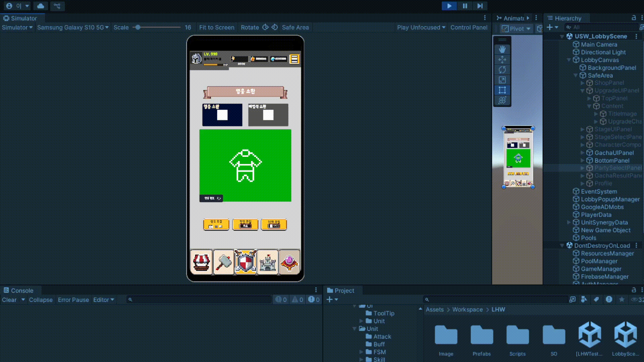Toggle Collapse in Console
Screen dimensions: 644x362
tap(41, 300)
